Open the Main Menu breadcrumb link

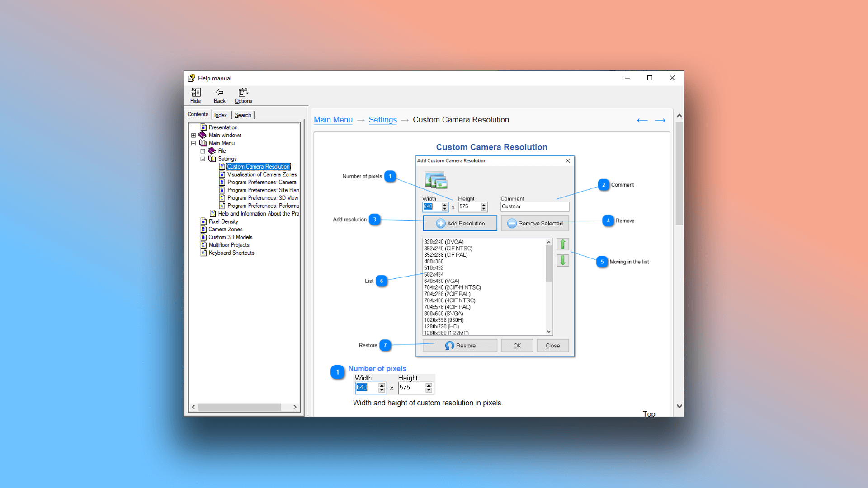pyautogui.click(x=333, y=120)
